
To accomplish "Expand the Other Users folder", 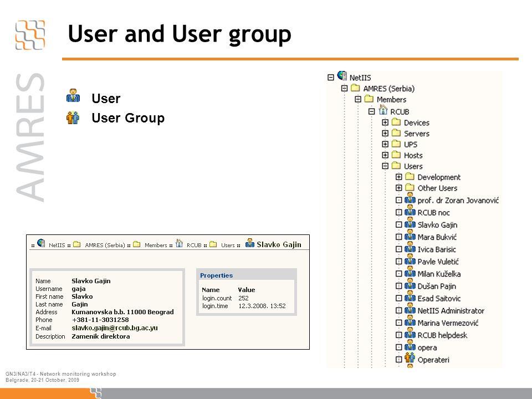I will point(399,188).
